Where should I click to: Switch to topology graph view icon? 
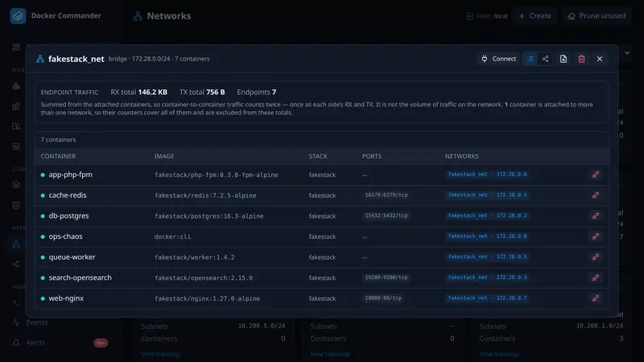point(545,59)
